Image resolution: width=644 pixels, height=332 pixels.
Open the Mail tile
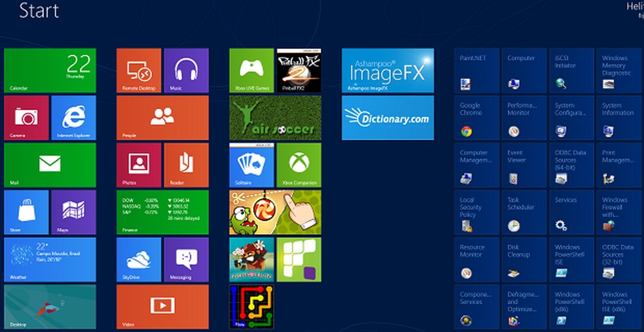click(x=50, y=165)
